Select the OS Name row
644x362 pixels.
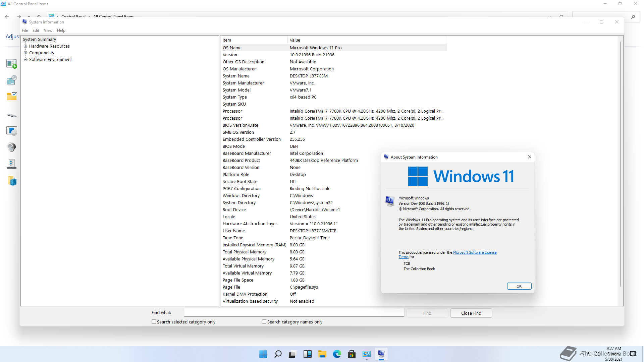tap(334, 48)
